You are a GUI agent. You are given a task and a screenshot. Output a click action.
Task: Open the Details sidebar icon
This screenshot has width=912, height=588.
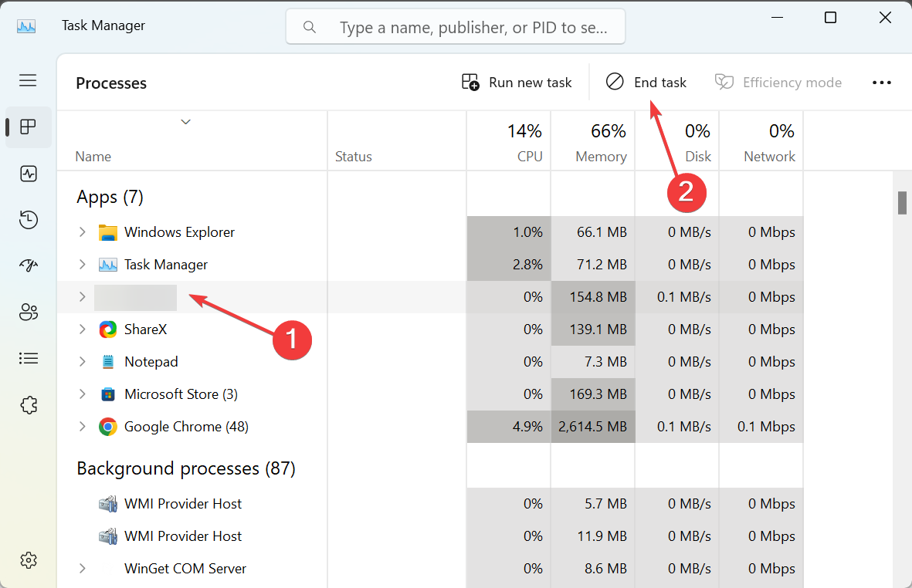point(28,359)
